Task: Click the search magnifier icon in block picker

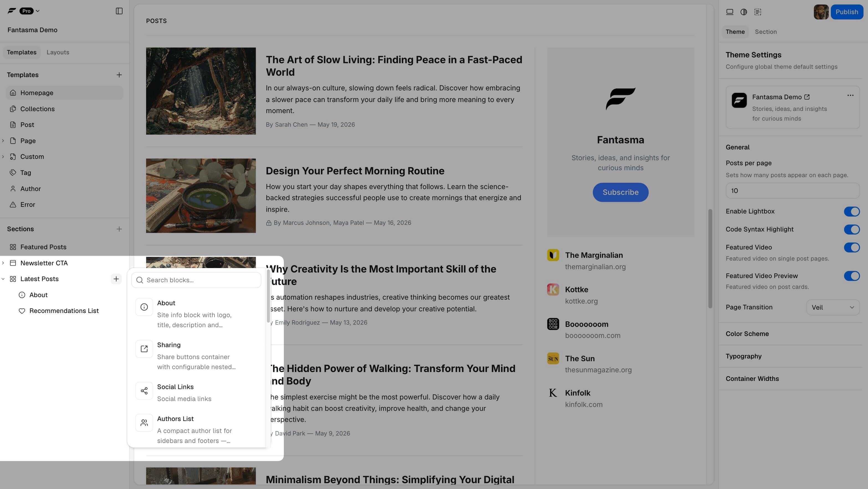Action: [x=139, y=280]
